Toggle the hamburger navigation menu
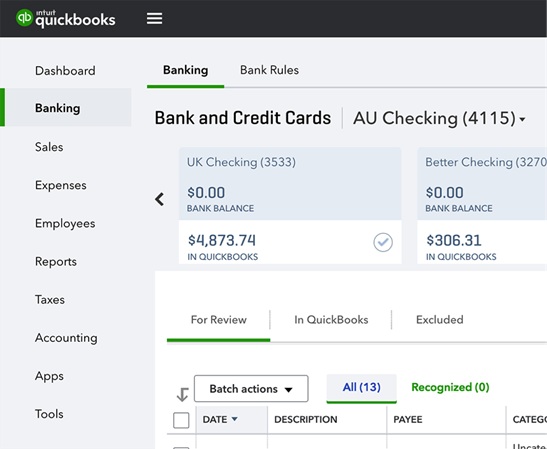This screenshot has width=547, height=449. pyautogui.click(x=154, y=18)
